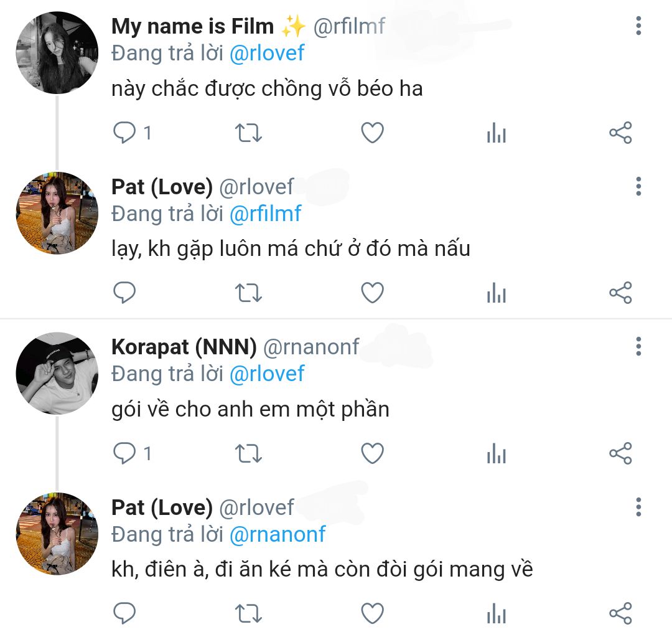Open the @rfilmf mention in Pat's reply
The width and height of the screenshot is (672, 637).
point(265,214)
